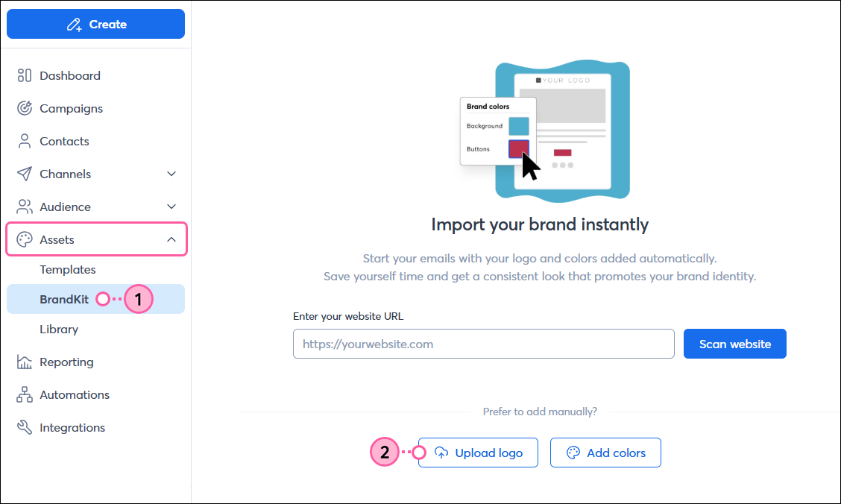Click the Audience people icon
Viewport: 841px width, 504px height.
click(24, 207)
